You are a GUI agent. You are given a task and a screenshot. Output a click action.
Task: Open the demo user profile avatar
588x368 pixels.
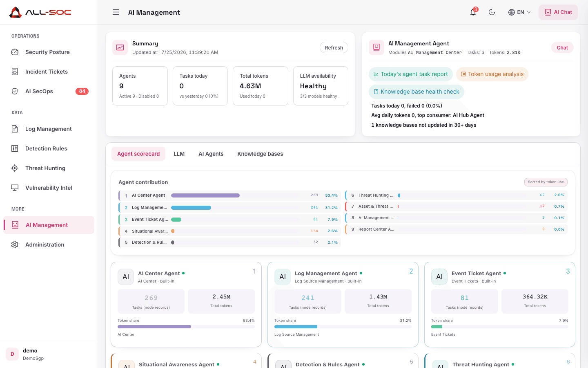(x=12, y=354)
